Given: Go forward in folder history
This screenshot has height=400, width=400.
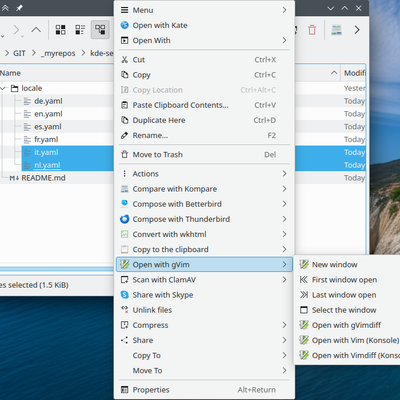Looking at the screenshot, I should click(16, 30).
